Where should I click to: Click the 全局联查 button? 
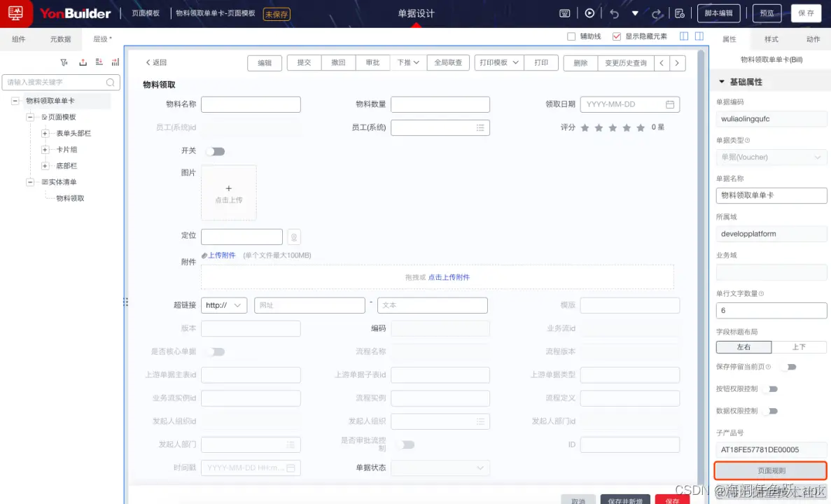(x=448, y=62)
